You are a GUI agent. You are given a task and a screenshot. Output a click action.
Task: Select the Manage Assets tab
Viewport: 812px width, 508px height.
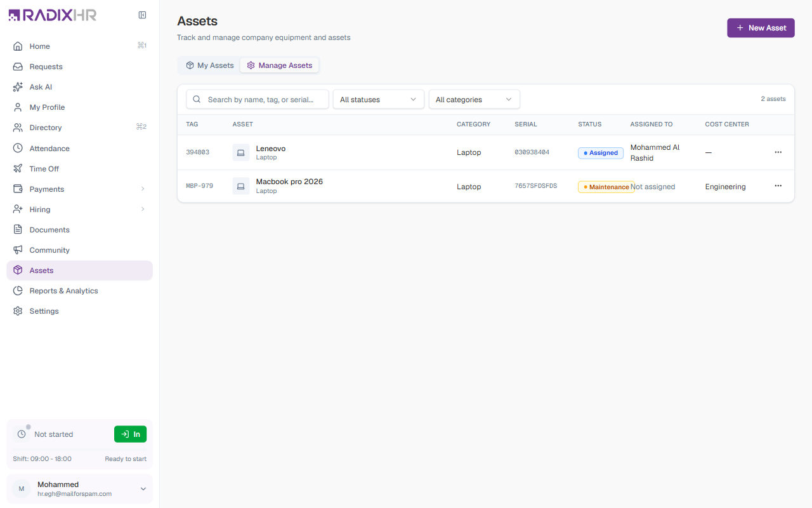280,65
